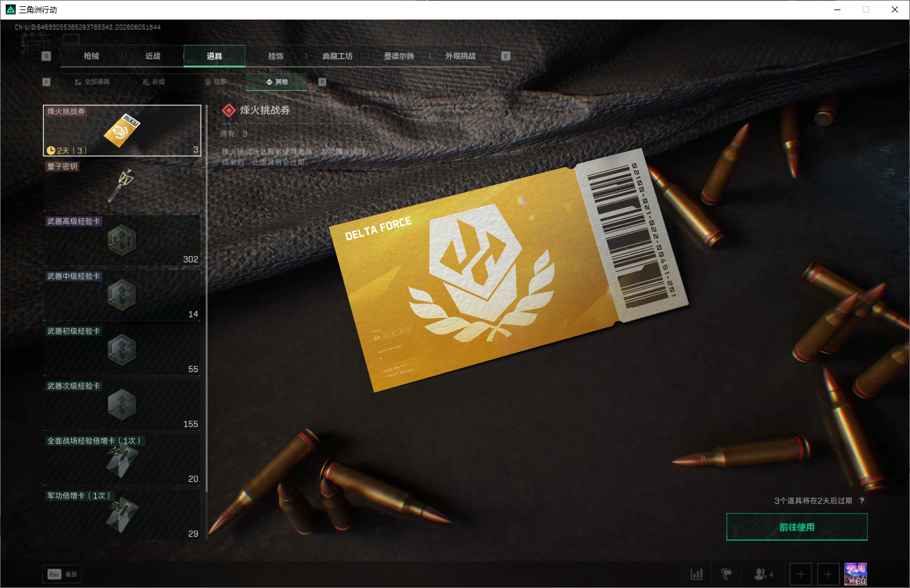
Task: Switch to the 枪械 tab
Action: coord(92,56)
